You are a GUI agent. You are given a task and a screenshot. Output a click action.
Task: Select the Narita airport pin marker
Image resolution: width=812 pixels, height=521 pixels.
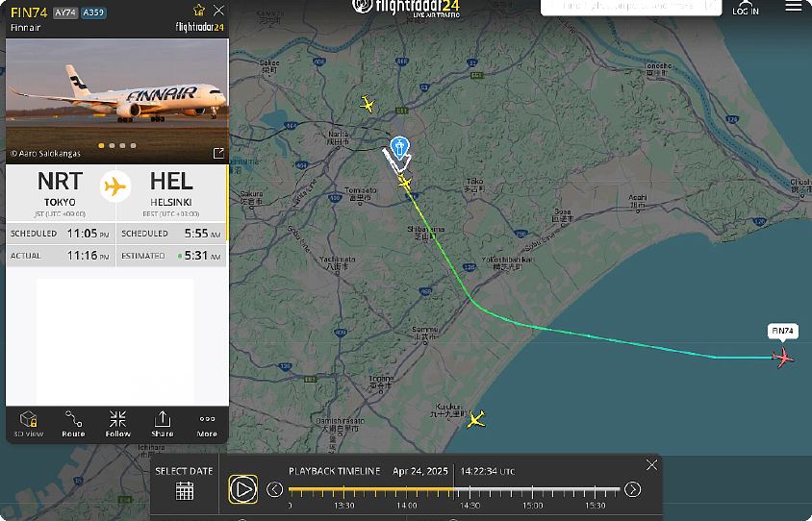click(x=399, y=147)
